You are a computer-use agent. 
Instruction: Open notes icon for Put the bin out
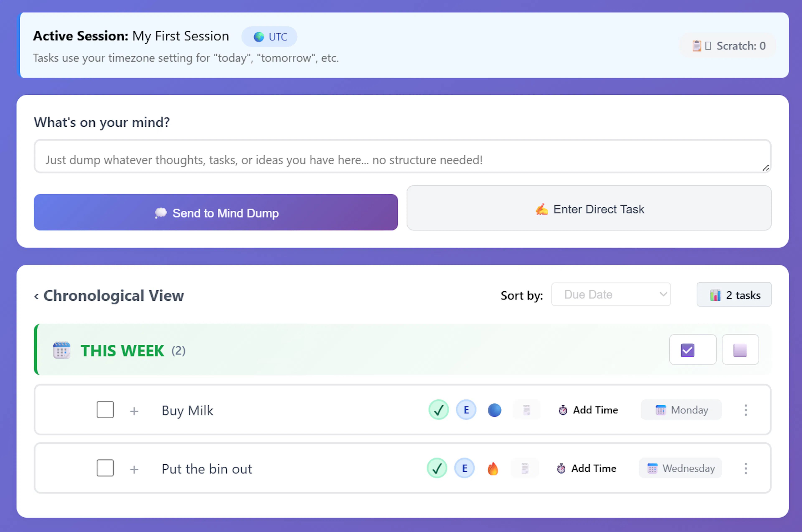[x=525, y=469]
